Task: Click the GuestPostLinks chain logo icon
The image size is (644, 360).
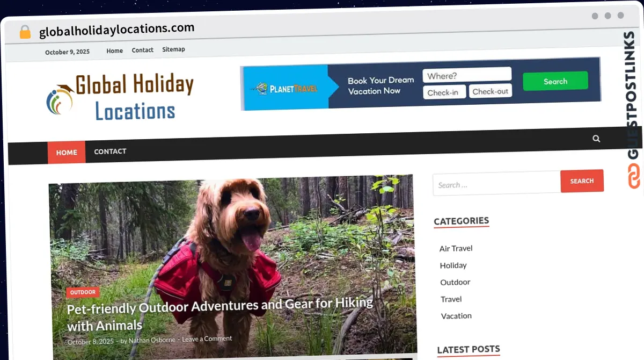Action: point(634,176)
